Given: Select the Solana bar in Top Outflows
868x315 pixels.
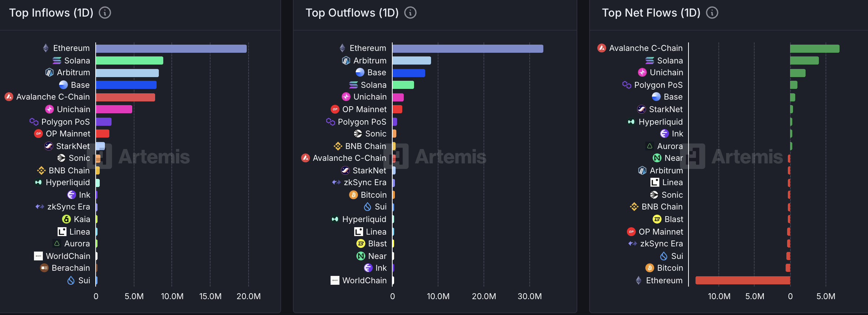Looking at the screenshot, I should (403, 85).
